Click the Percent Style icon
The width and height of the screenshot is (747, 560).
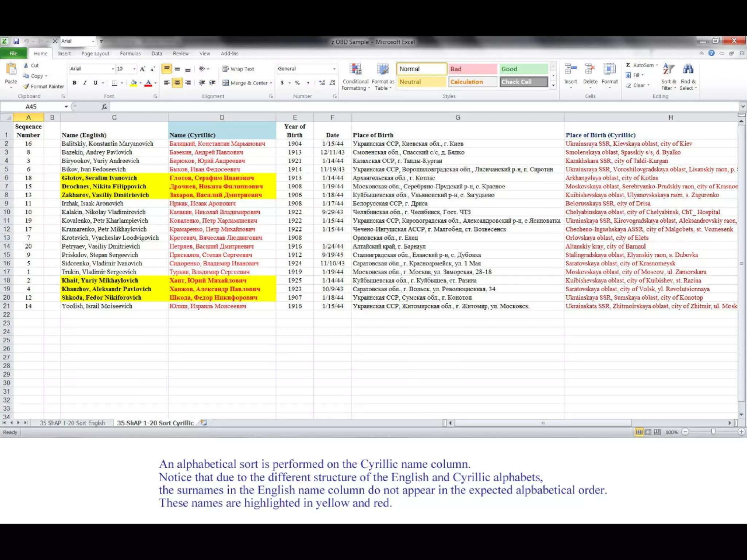(x=298, y=83)
